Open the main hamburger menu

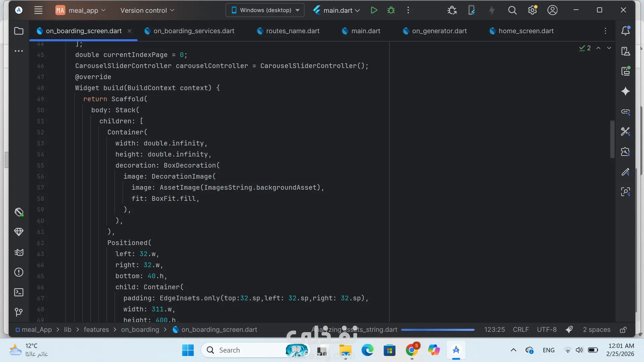click(x=38, y=10)
